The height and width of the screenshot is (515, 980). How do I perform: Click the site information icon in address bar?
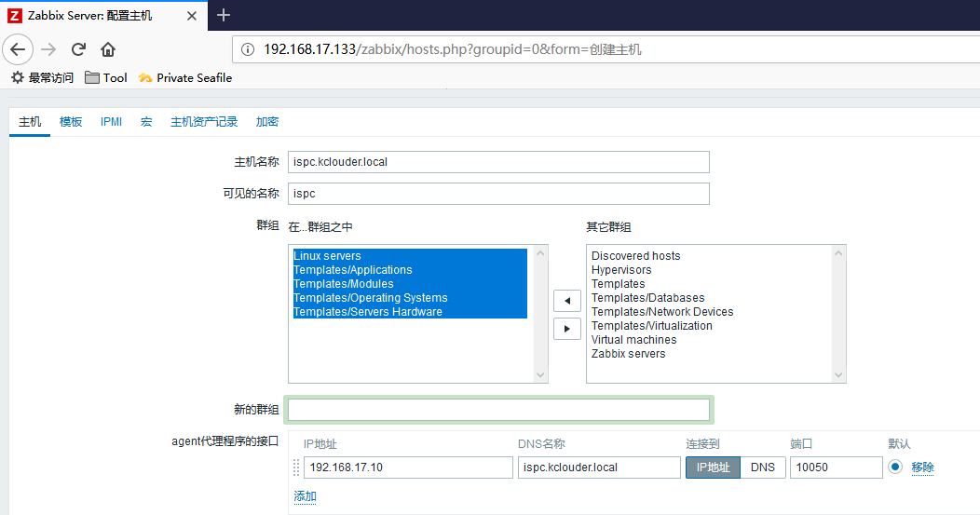(x=248, y=49)
